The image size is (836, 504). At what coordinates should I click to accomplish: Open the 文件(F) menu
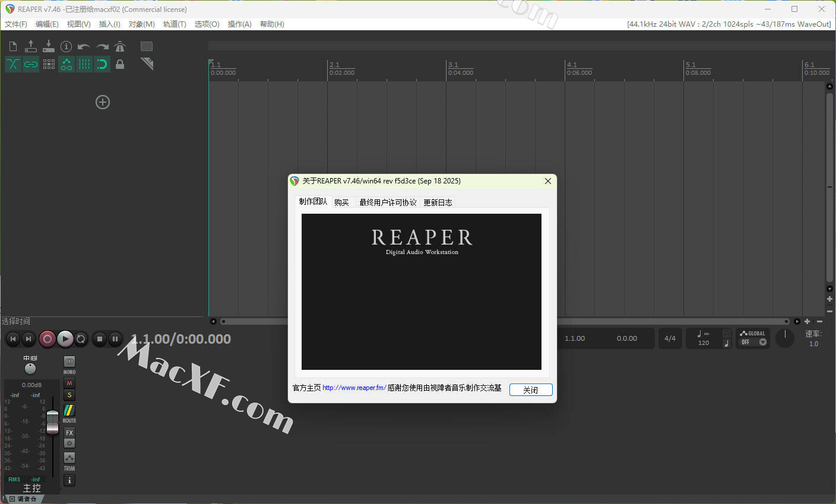16,24
